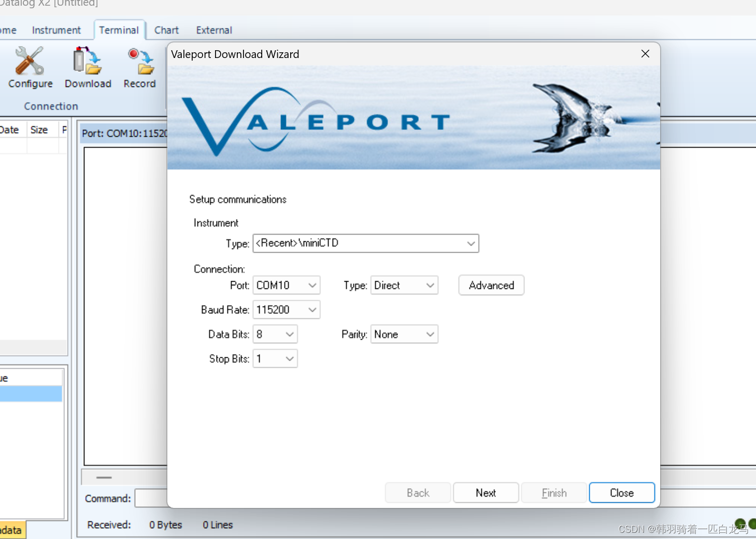Open the Chart ribbon tab

click(166, 30)
